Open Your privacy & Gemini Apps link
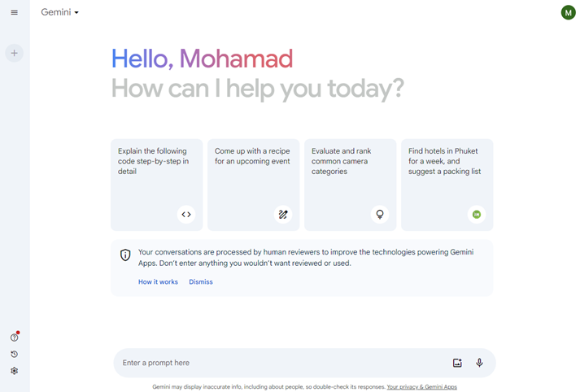580x392 pixels. [421, 387]
